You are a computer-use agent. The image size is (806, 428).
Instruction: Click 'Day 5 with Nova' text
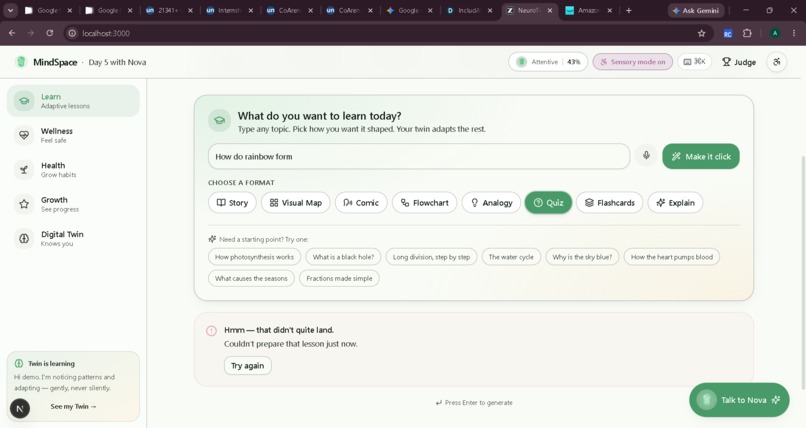click(117, 62)
